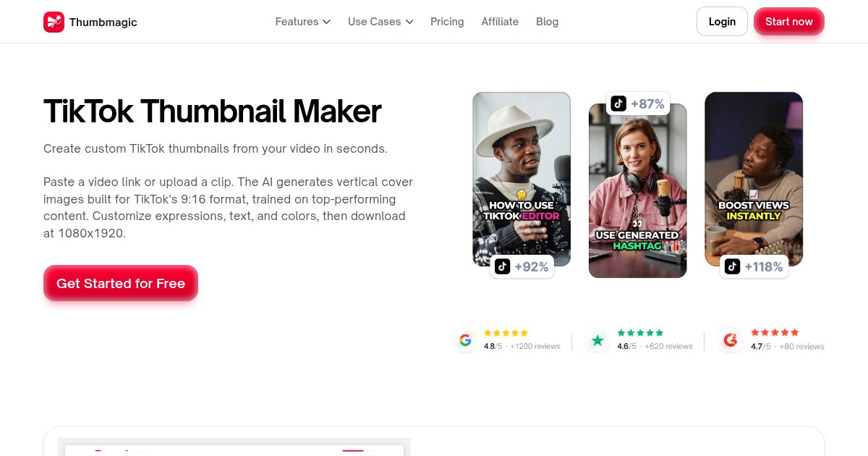Viewport: 868px width, 456px height.
Task: Click the TikTok icon beside +87%
Action: (618, 104)
